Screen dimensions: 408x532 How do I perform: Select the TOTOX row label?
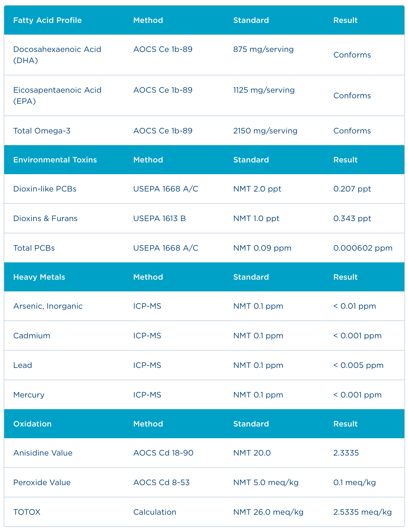click(x=27, y=512)
